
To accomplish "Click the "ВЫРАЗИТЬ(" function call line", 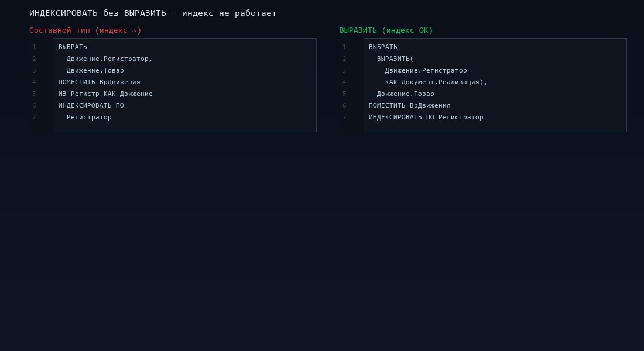I will pyautogui.click(x=395, y=58).
